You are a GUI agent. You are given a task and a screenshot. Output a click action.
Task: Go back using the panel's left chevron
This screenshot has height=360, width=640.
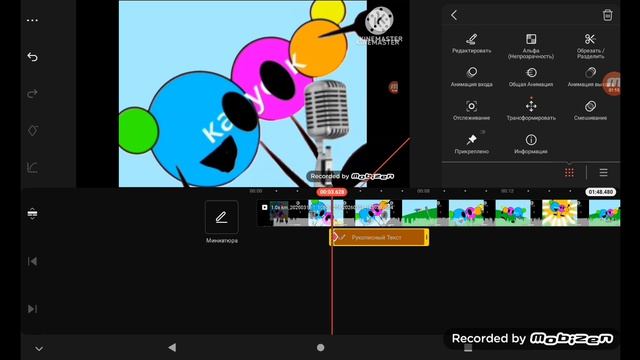(x=454, y=15)
